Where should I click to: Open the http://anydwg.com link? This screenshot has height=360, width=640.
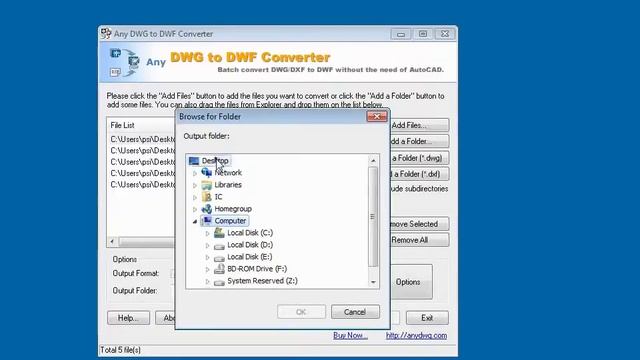416,336
